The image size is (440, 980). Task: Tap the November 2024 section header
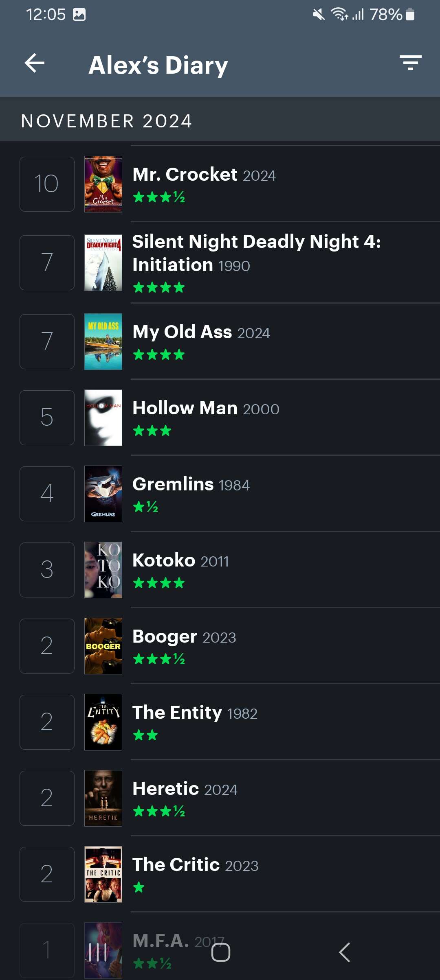220,120
